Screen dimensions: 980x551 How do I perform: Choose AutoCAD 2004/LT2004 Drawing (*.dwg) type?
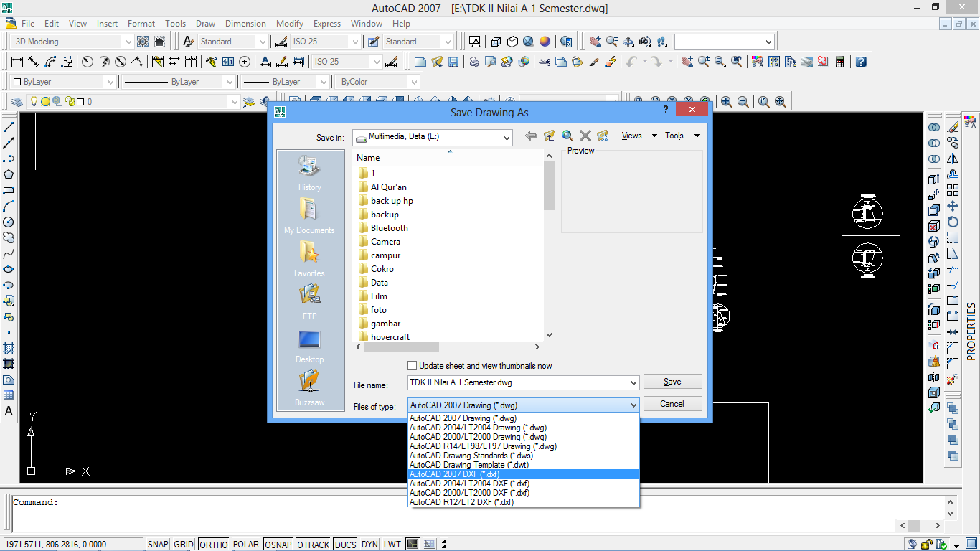(523, 428)
